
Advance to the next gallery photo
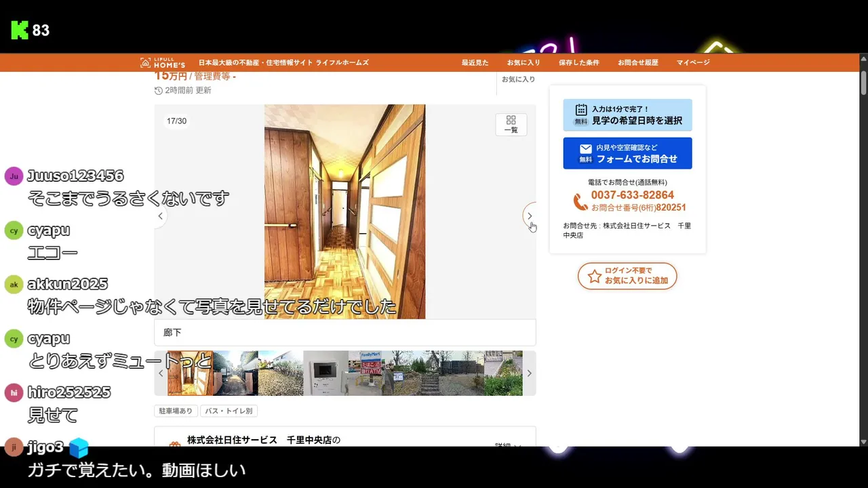[530, 216]
